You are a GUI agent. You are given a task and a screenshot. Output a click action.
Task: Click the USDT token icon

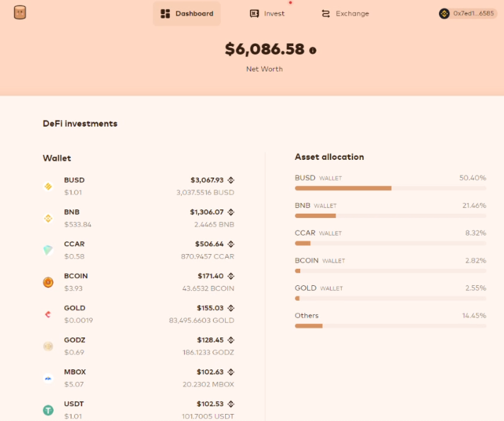48,410
